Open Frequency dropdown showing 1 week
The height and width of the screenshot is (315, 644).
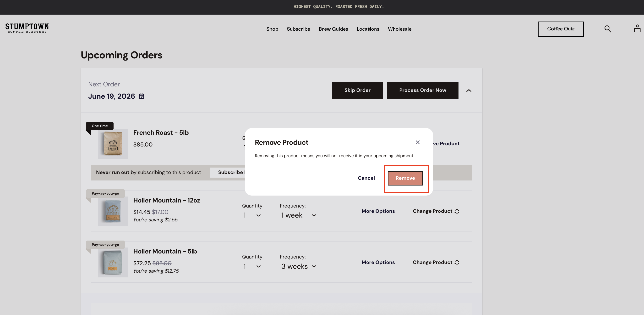click(x=299, y=215)
